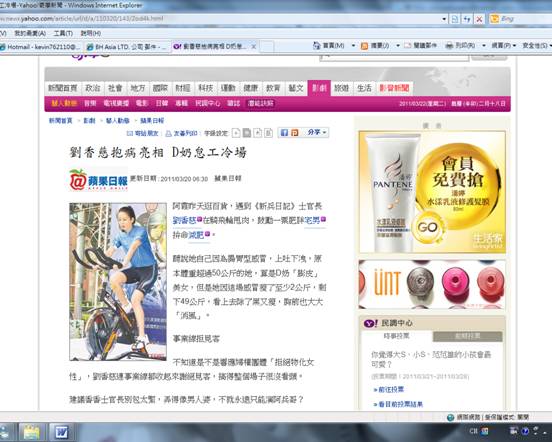
Task: Click the 前往投票 link
Action: [389, 390]
